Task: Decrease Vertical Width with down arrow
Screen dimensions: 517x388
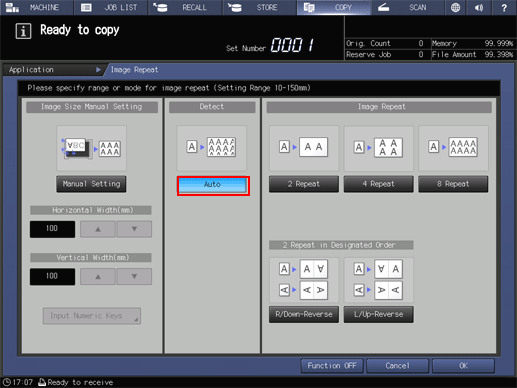Action: click(134, 277)
